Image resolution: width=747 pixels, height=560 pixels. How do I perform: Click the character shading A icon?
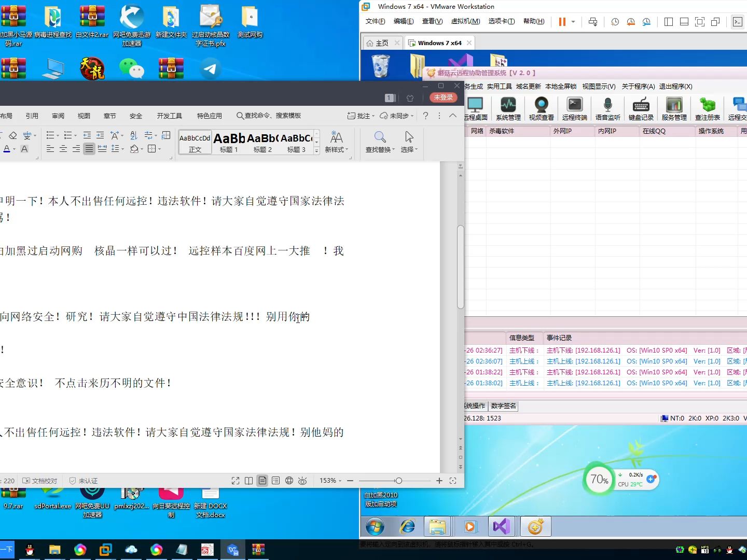coord(24,149)
